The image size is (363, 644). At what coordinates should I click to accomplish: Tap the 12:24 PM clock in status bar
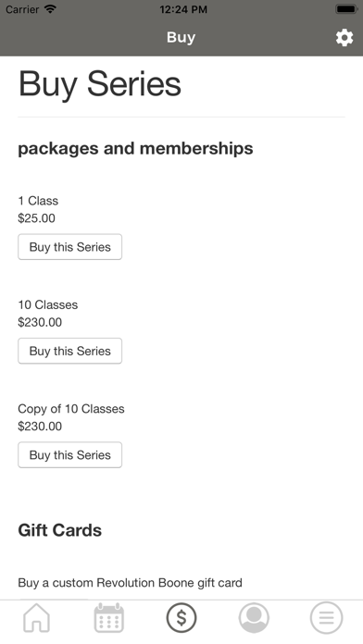(183, 9)
